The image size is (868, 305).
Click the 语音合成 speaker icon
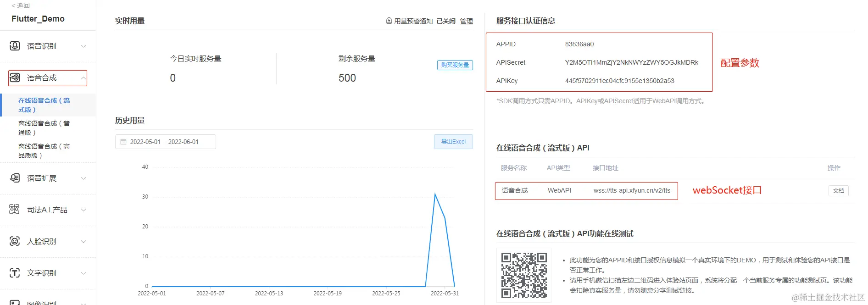[15, 78]
